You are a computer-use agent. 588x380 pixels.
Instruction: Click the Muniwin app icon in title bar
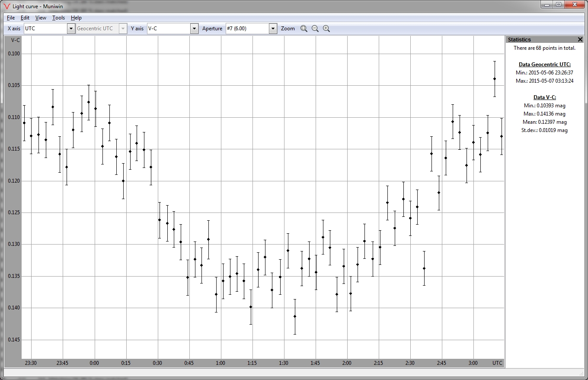[x=6, y=6]
